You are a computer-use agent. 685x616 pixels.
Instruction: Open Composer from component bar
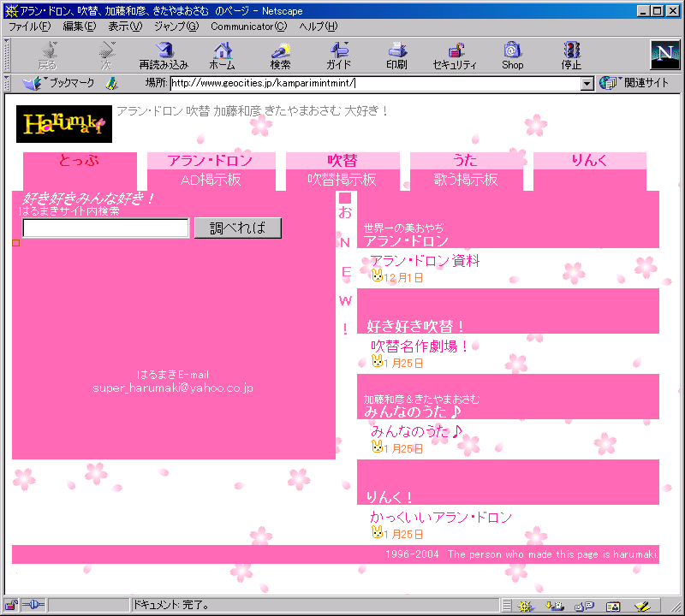pos(643,606)
